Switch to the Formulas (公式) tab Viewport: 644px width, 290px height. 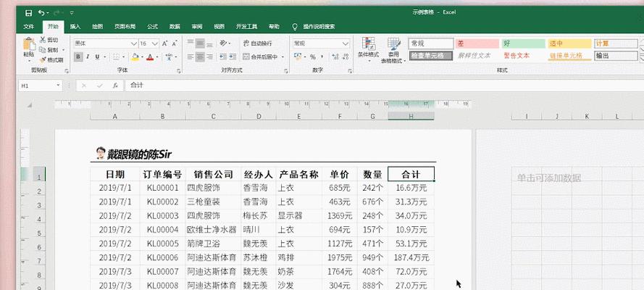pyautogui.click(x=152, y=27)
